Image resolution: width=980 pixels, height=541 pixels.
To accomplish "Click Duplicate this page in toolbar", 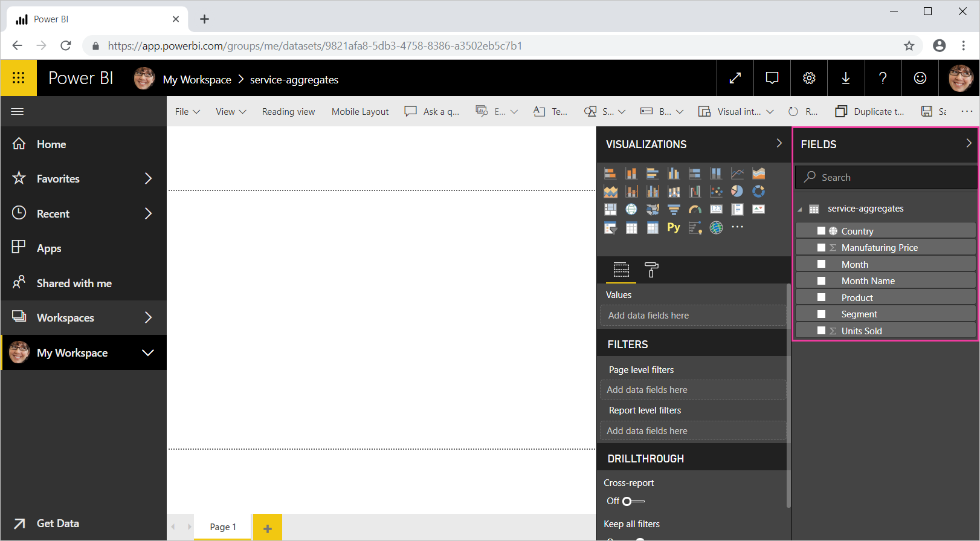I will tap(869, 112).
